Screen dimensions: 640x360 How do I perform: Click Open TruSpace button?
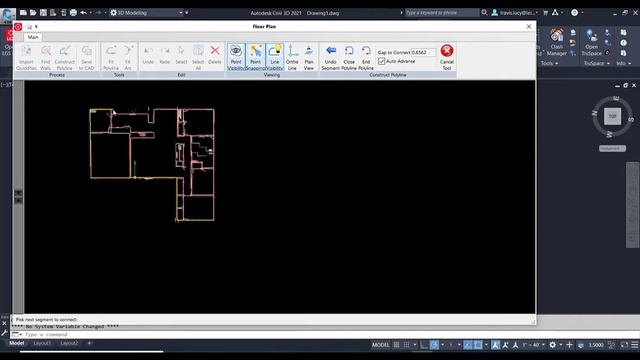point(591,42)
